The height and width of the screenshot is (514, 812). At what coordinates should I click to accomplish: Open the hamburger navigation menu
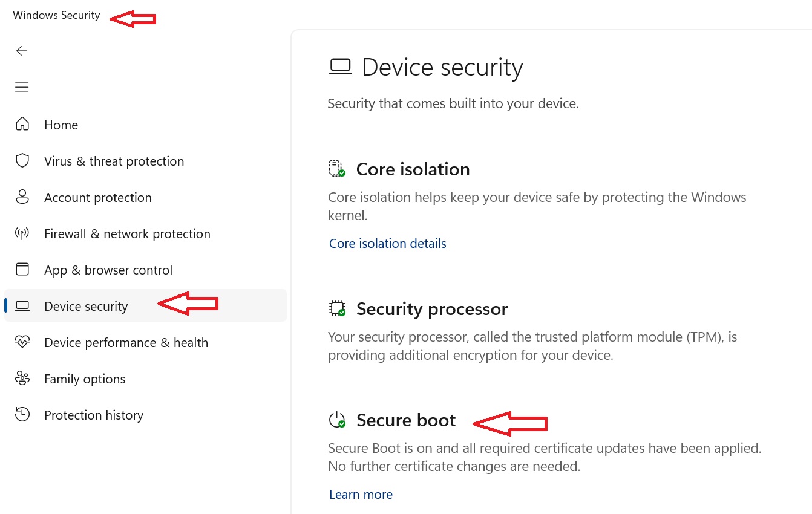[x=22, y=87]
